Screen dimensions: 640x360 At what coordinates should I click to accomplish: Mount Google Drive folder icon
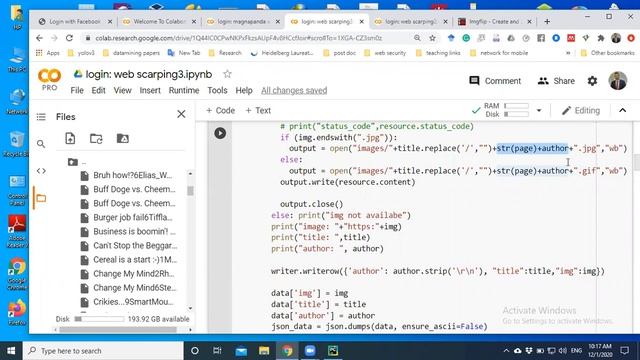click(x=122, y=138)
